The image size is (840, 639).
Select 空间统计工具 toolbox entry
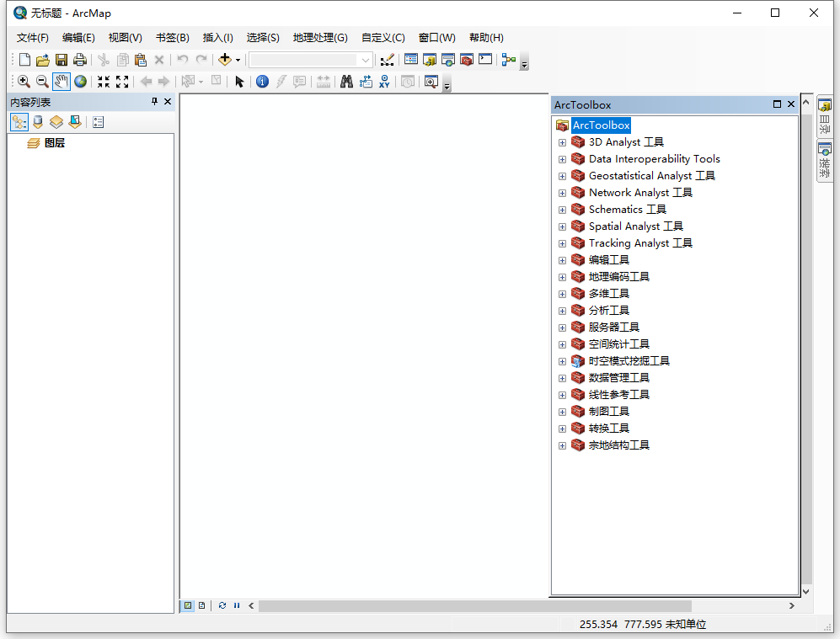618,344
